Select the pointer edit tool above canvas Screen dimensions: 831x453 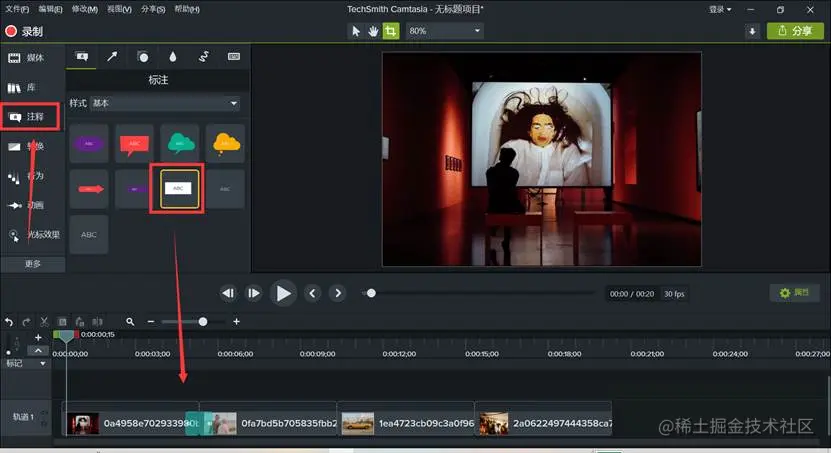coord(356,31)
